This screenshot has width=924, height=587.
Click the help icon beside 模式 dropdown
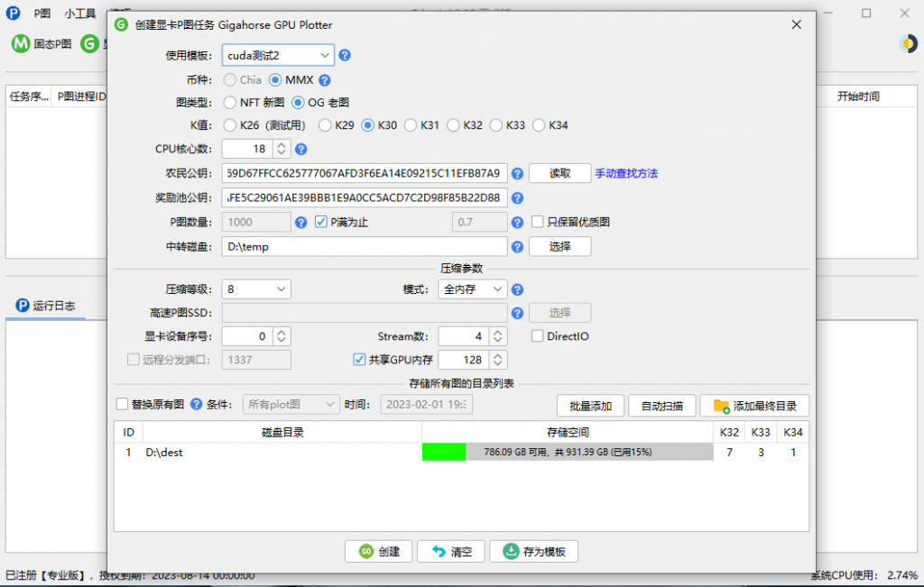coord(517,289)
